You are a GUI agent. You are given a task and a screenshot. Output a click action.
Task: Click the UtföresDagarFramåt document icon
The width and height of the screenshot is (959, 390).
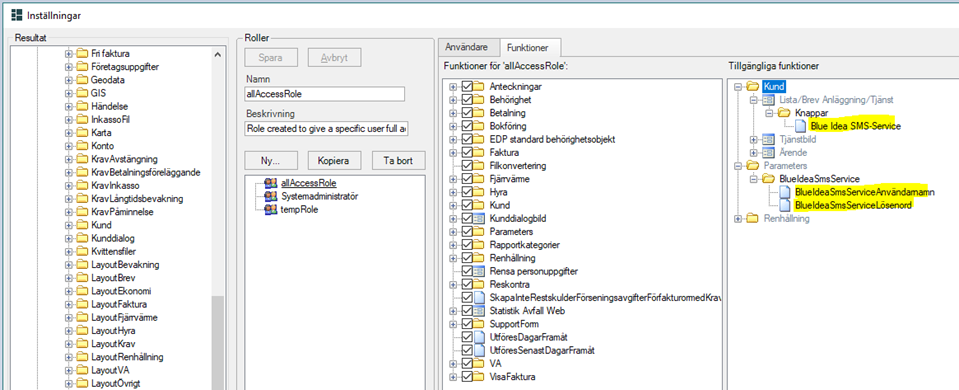[x=479, y=337]
